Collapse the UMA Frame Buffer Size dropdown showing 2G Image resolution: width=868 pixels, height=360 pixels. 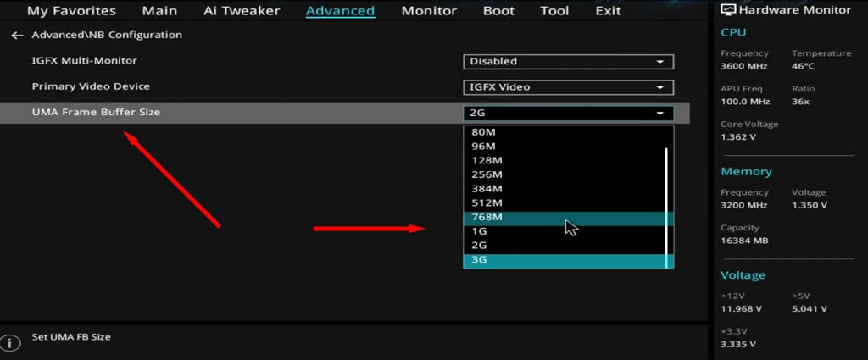pos(569,114)
